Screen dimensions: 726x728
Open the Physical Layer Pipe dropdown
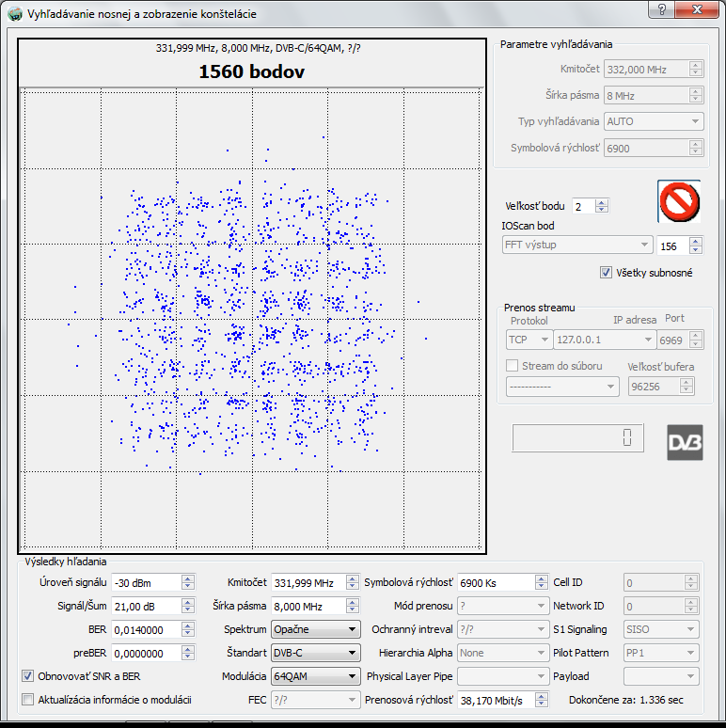[503, 676]
